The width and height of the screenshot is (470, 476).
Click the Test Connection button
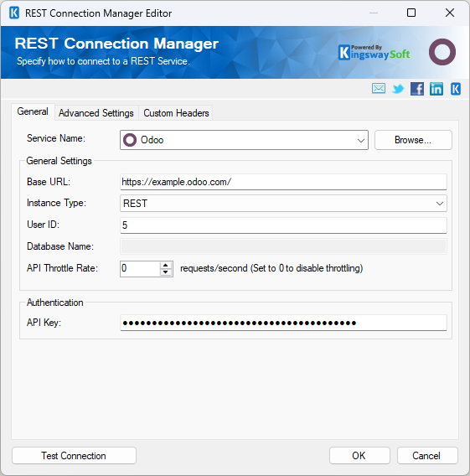[74, 456]
